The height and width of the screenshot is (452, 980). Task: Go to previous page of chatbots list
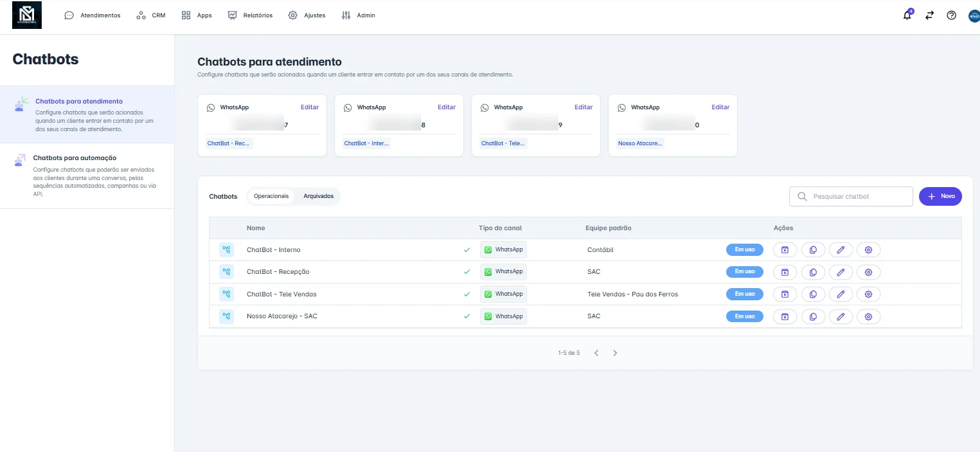point(596,353)
